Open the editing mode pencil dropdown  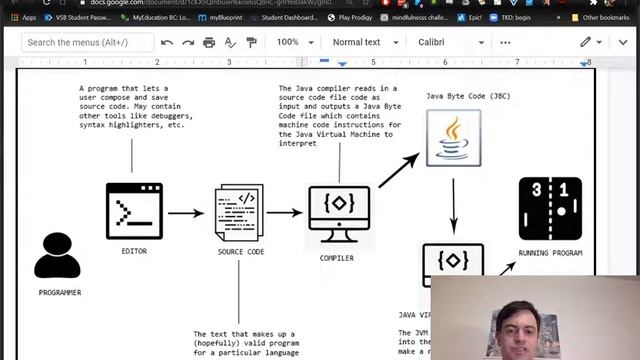click(x=591, y=42)
